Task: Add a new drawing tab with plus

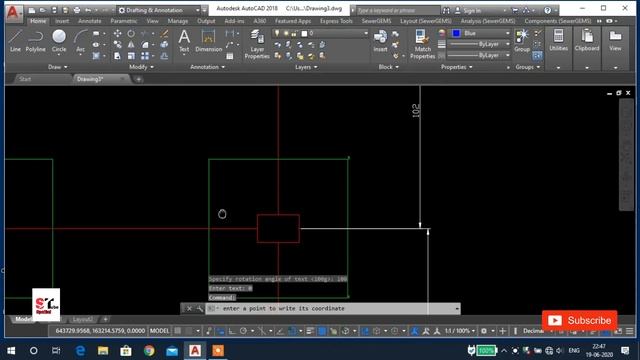Action: (139, 79)
